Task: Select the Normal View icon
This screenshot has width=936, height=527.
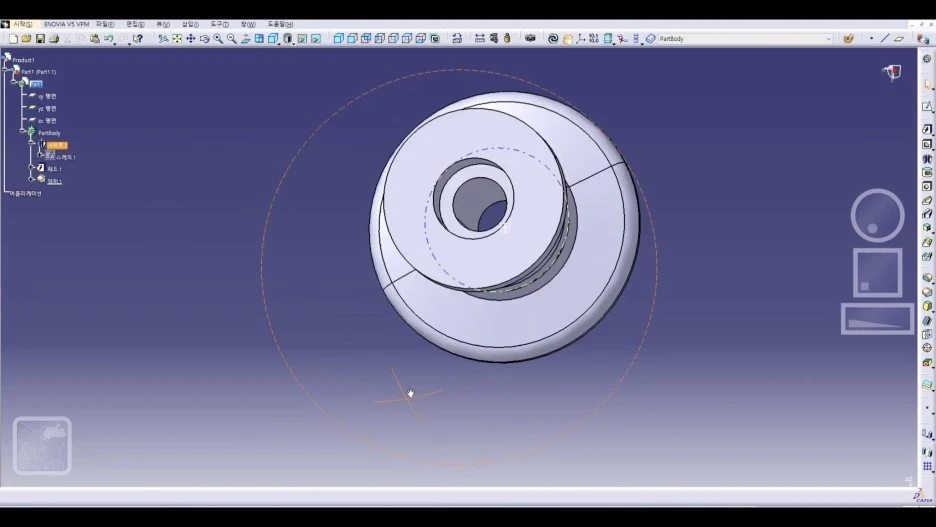Action: coord(245,39)
